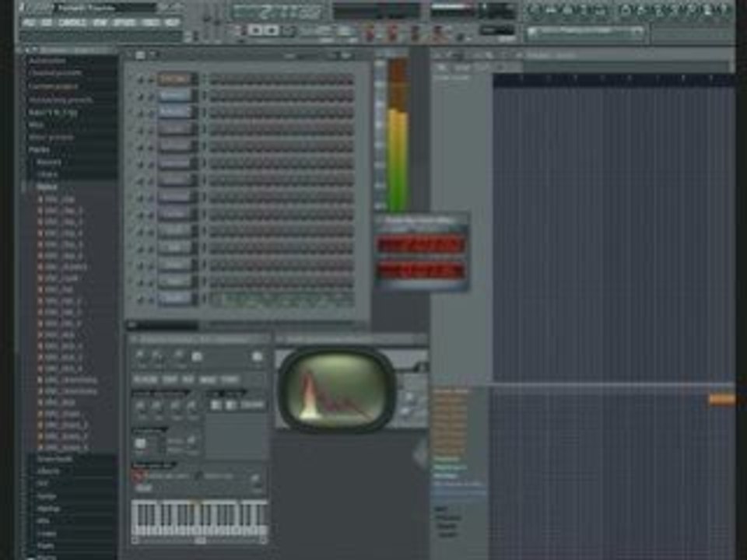Click the green oscilloscope display in plugin window
747x560 pixels.
click(336, 390)
